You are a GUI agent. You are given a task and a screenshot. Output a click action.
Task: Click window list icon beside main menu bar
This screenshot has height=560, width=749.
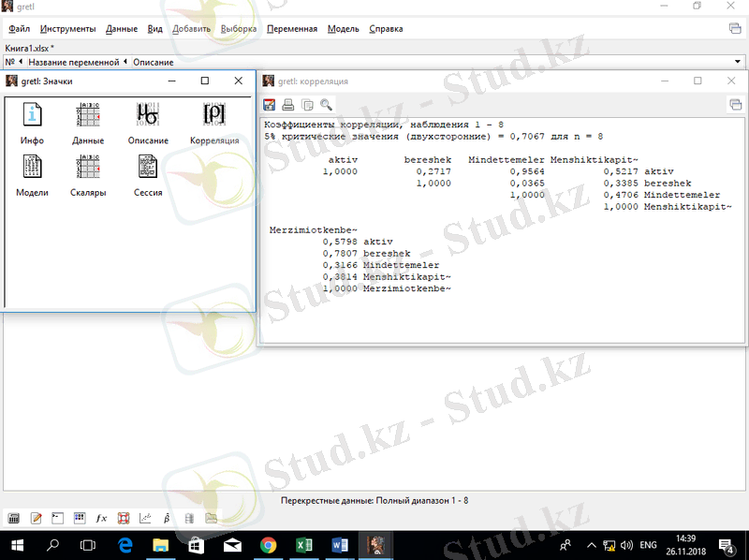735,28
